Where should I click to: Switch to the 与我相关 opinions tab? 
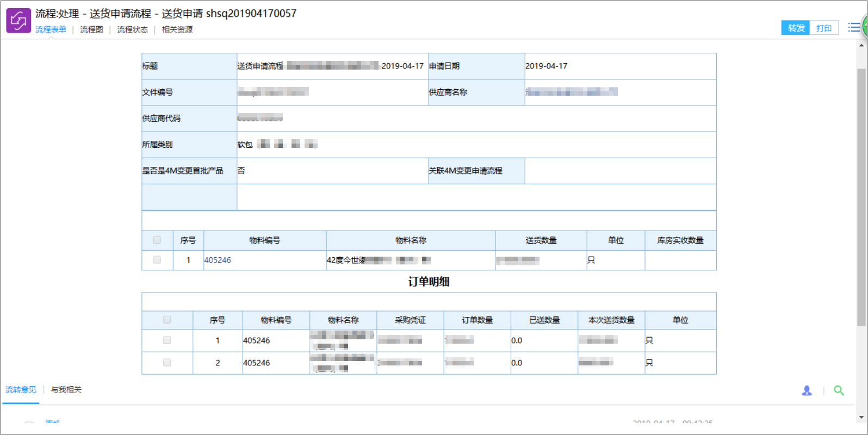pos(66,389)
